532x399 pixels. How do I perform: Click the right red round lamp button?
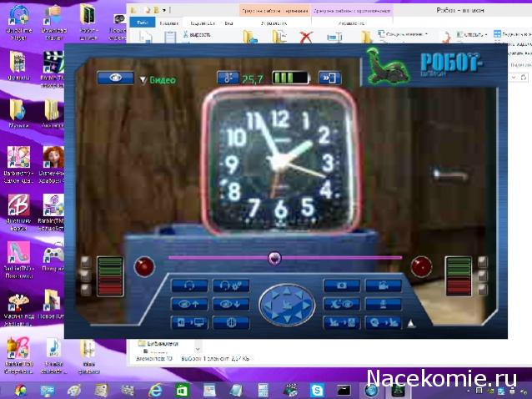click(x=421, y=266)
